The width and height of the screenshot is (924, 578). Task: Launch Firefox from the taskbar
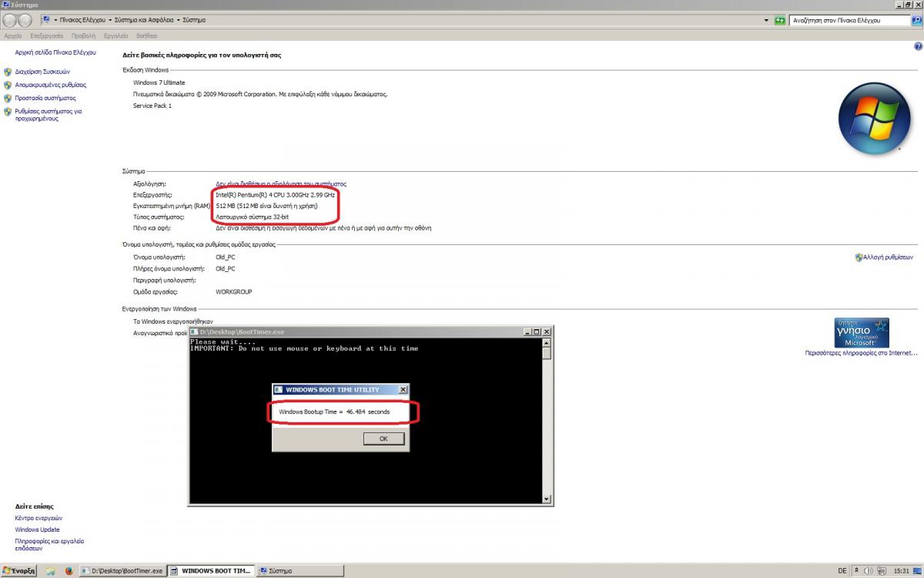tap(69, 571)
